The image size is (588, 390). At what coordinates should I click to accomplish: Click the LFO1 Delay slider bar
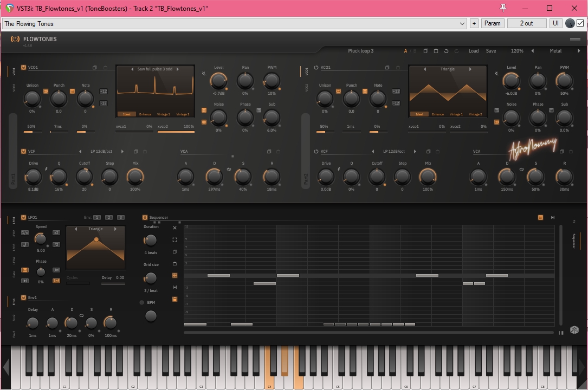113,284
